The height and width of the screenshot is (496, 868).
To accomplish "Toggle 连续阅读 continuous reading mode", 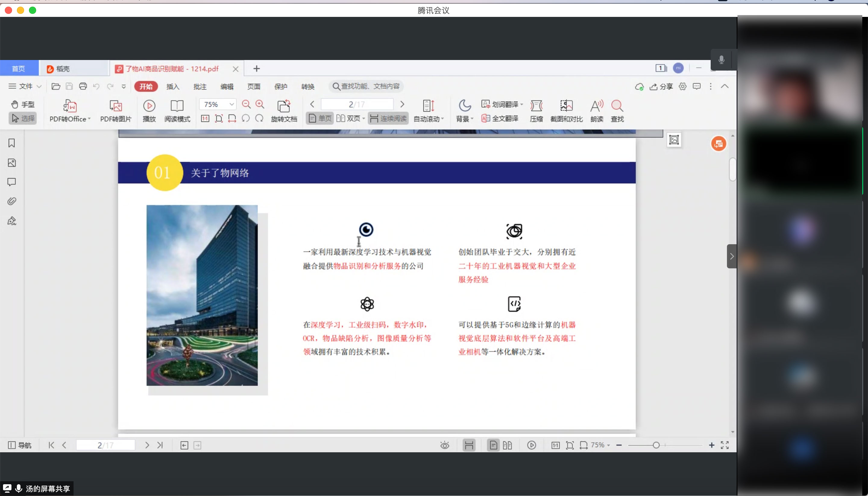I will (x=388, y=118).
